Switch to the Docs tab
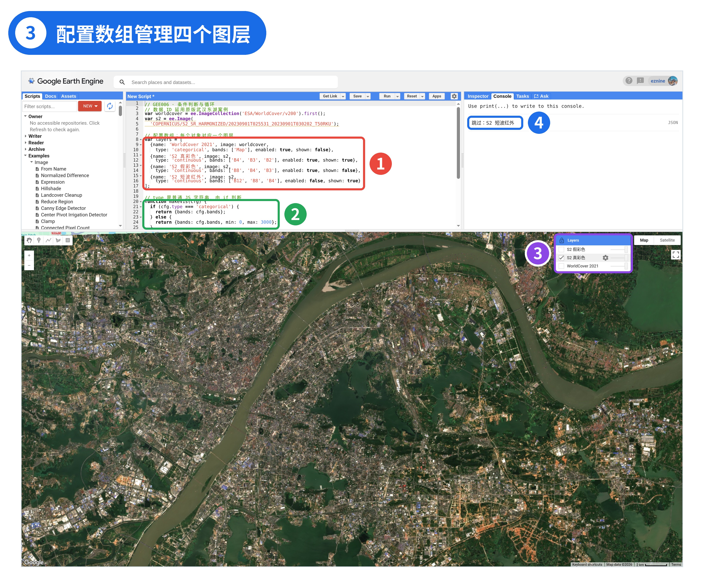The width and height of the screenshot is (704, 588). coord(51,96)
